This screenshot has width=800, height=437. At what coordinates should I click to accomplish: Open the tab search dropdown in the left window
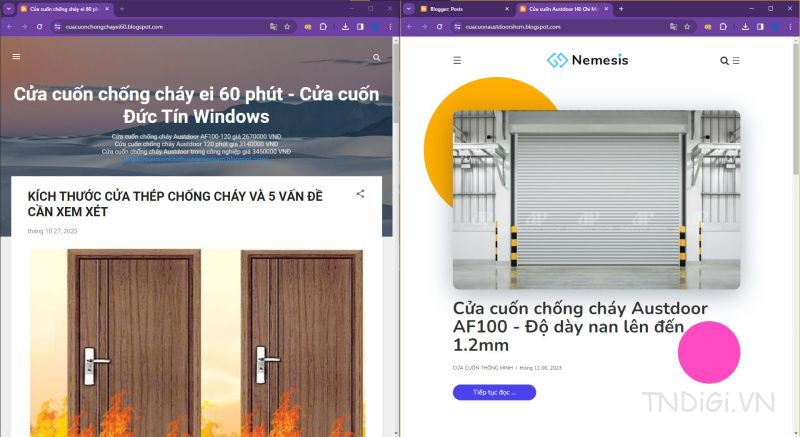[9, 9]
